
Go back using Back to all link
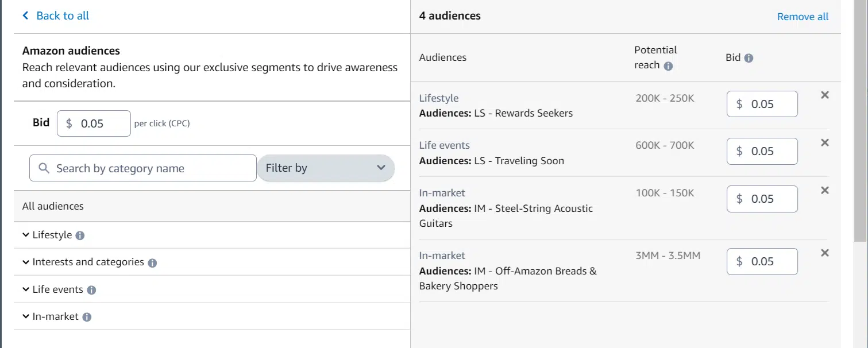(x=56, y=16)
